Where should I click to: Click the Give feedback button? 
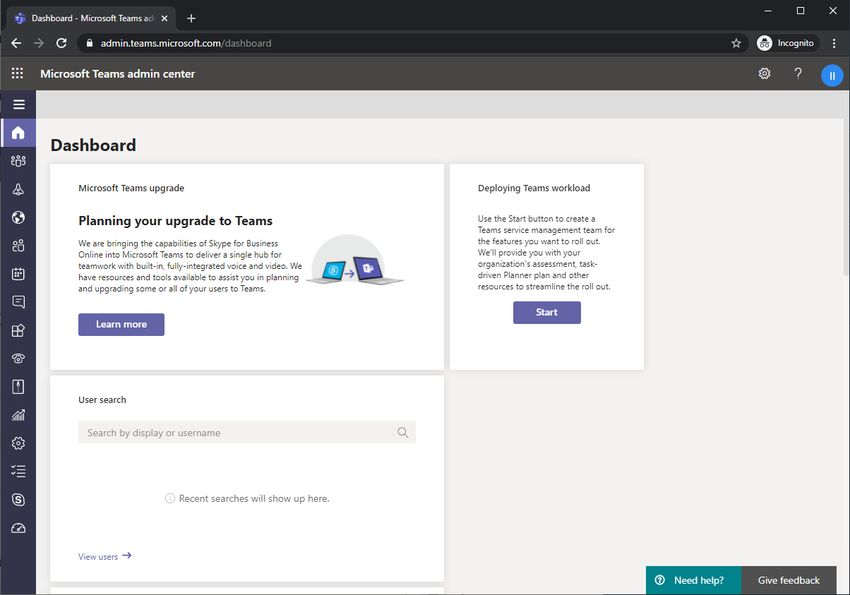[x=789, y=580]
